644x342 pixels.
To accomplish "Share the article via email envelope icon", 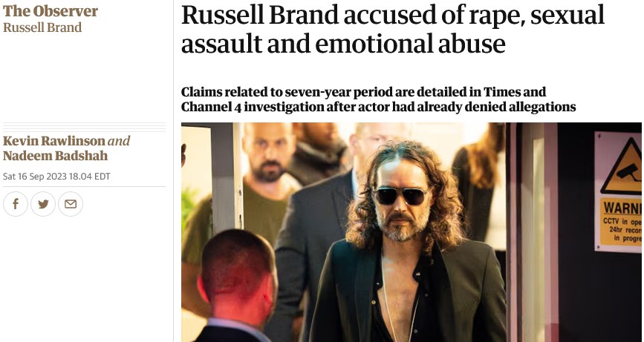I will pos(71,204).
